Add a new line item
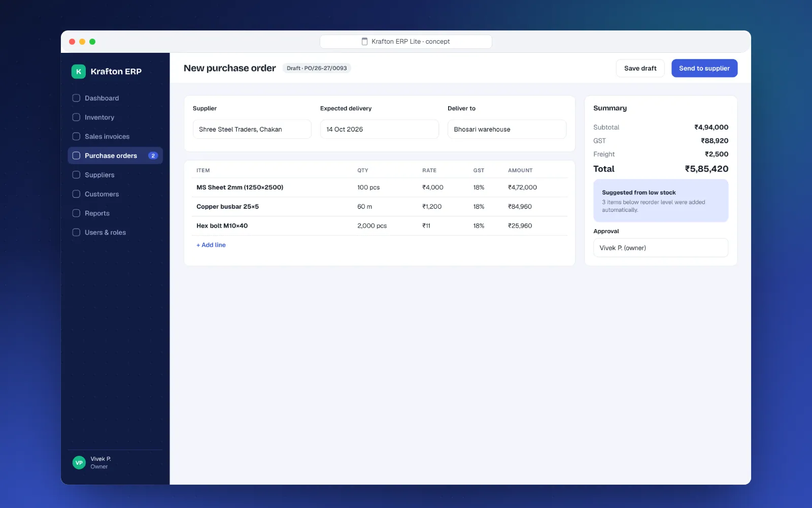The image size is (812, 508). (211, 245)
